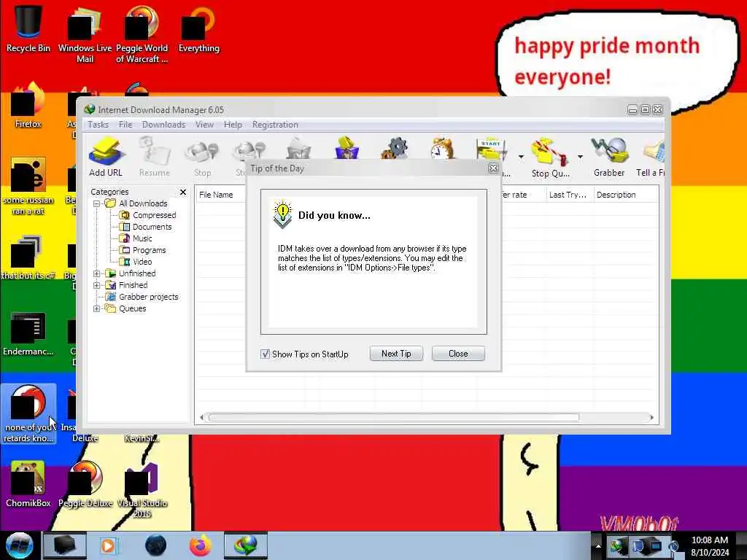Open the Stop Queue dropdown arrow
The image size is (747, 560).
580,157
